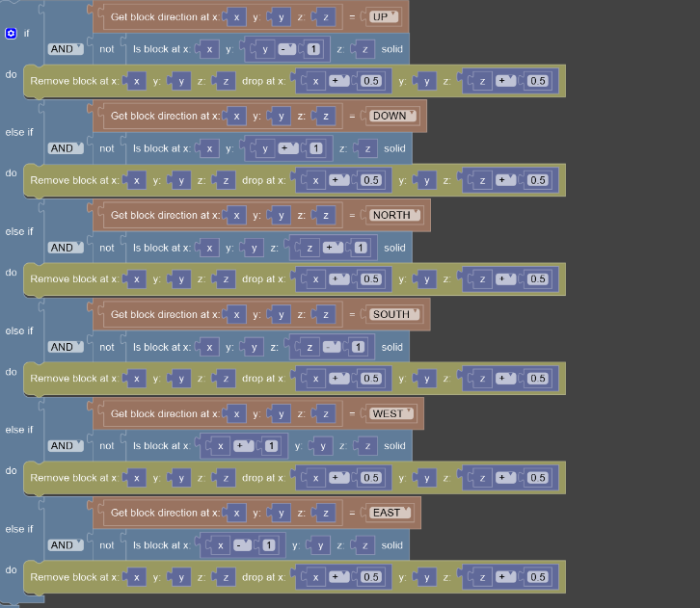Edit the number 1 in the y - 1 expression
700x608 pixels.
313,49
